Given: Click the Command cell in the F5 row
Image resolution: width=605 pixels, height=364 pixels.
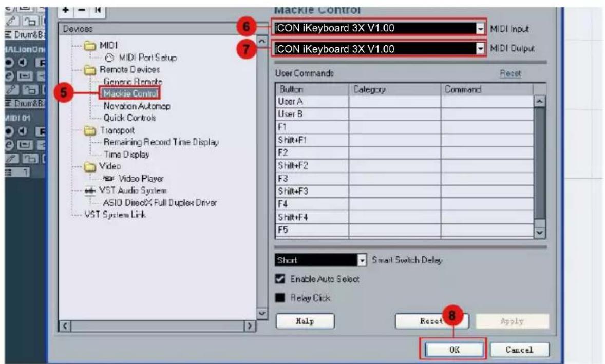Looking at the screenshot, I should click(x=487, y=230).
